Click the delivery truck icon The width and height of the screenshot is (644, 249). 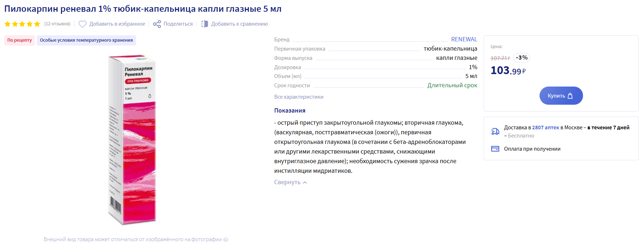tap(495, 131)
